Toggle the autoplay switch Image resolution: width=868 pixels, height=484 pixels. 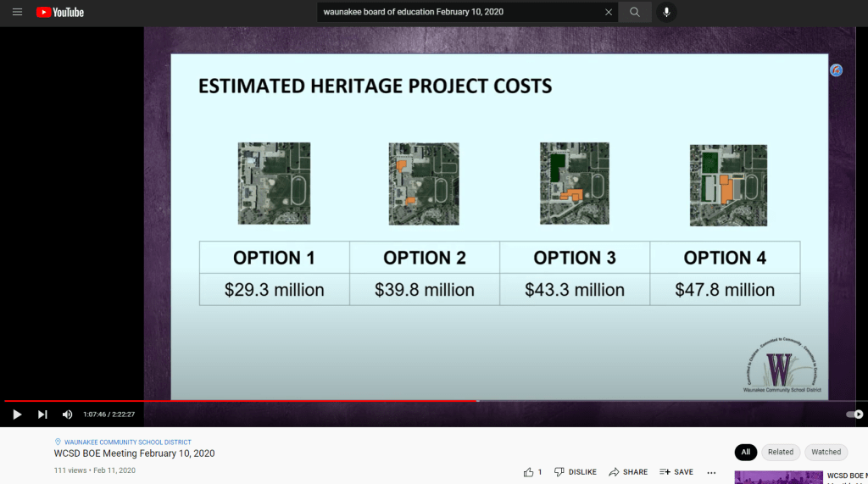[854, 414]
